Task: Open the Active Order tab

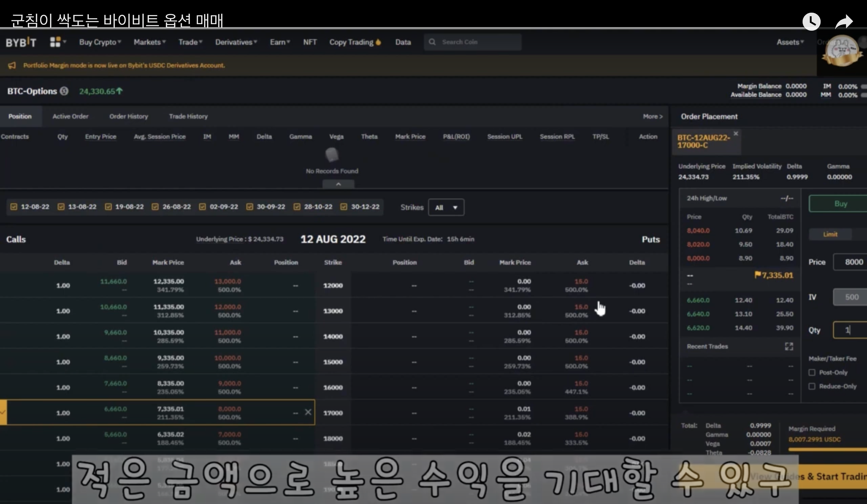Action: [70, 116]
